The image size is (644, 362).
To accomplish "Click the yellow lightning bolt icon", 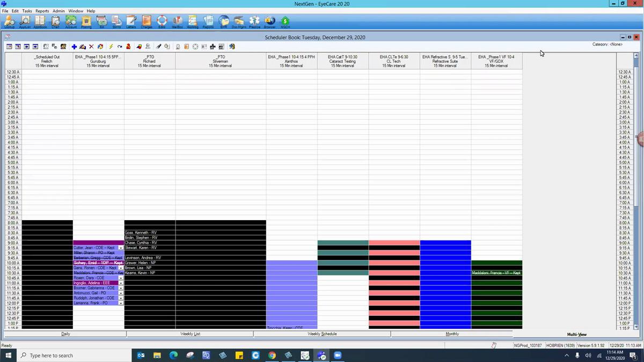I will 111,47.
